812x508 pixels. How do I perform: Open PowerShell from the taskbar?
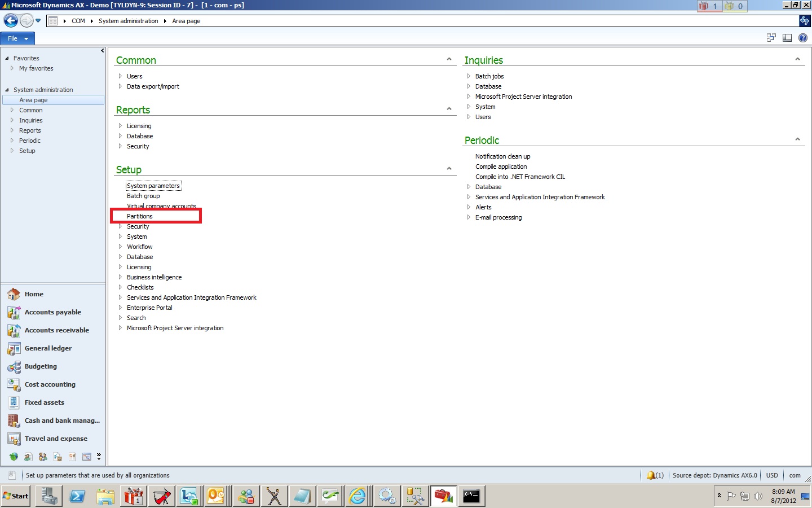[77, 496]
